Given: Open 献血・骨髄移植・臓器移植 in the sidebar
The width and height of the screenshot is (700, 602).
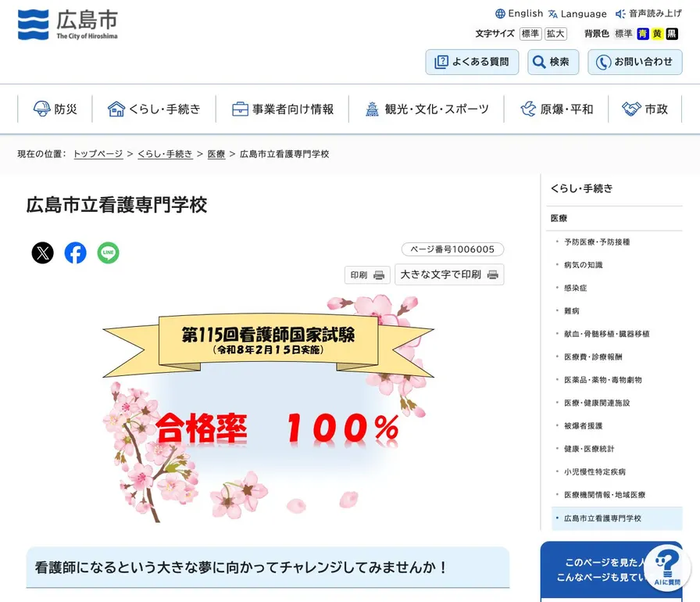Looking at the screenshot, I should click(x=607, y=334).
